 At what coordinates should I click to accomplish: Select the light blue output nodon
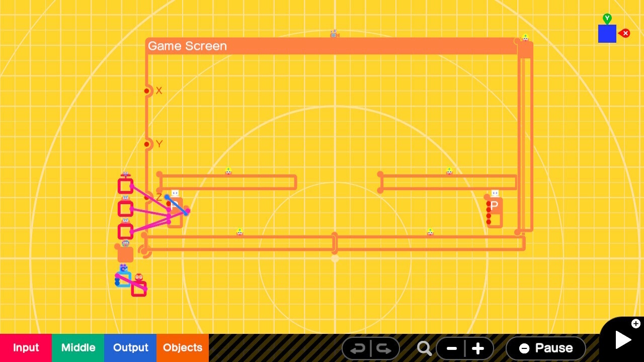(x=124, y=279)
